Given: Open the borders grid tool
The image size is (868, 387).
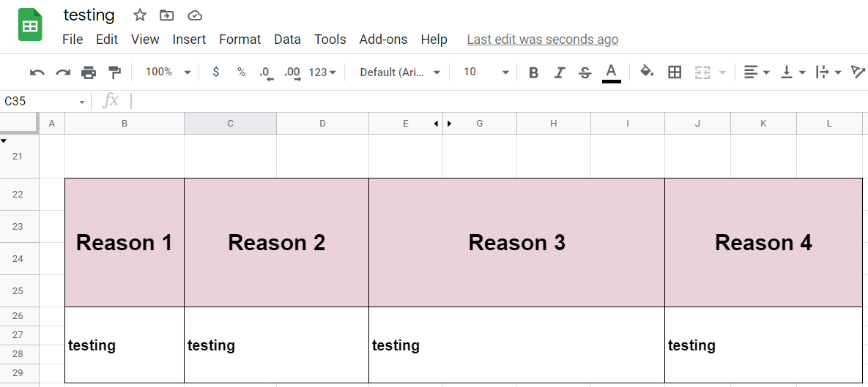Looking at the screenshot, I should coord(674,72).
